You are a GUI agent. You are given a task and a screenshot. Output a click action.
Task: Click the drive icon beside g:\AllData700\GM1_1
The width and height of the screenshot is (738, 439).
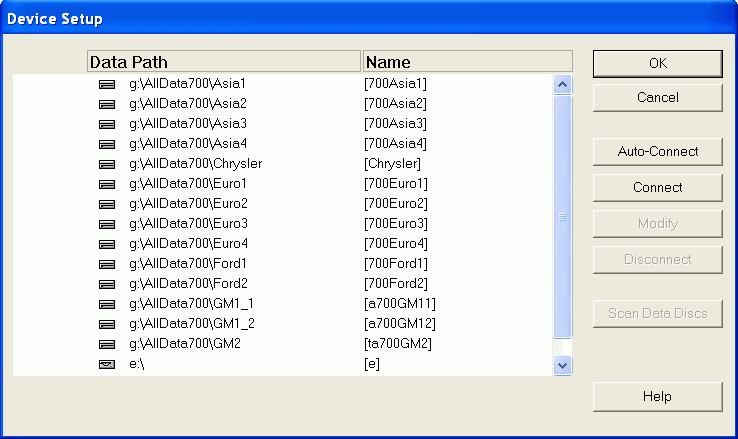pos(107,304)
